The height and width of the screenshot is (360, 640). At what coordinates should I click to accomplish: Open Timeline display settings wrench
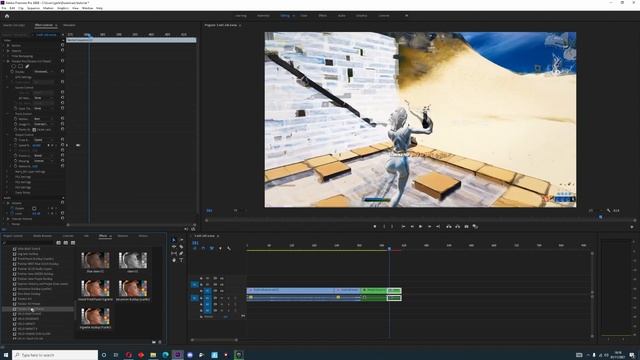[x=229, y=248]
